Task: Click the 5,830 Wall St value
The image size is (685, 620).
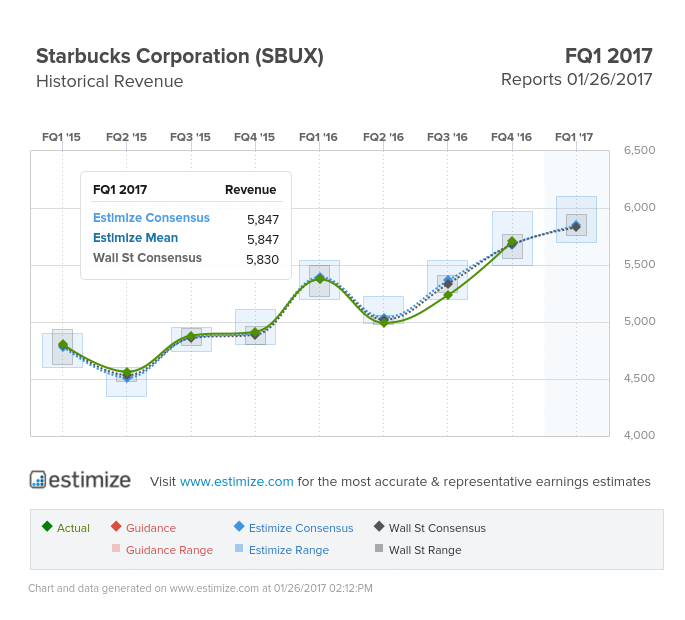Action: point(262,260)
